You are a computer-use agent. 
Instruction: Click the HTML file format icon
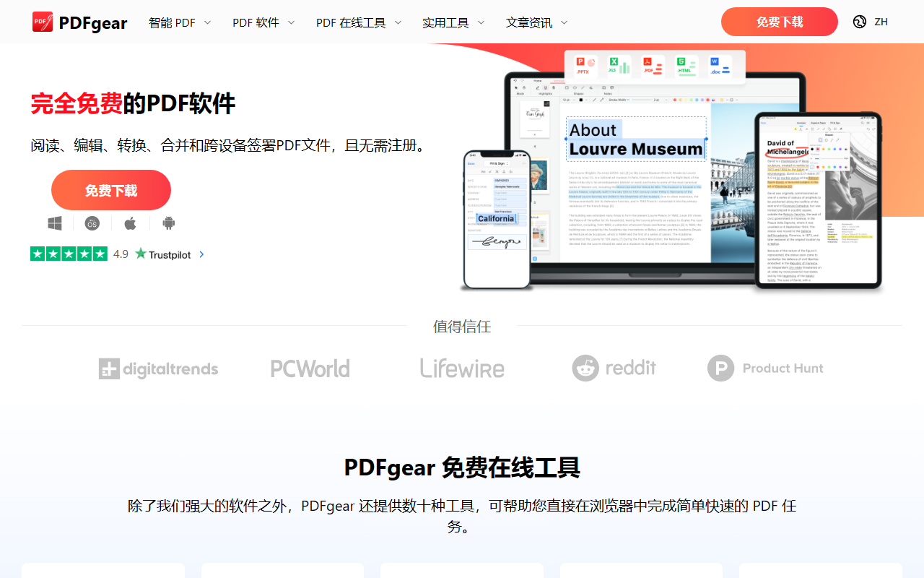(x=687, y=66)
